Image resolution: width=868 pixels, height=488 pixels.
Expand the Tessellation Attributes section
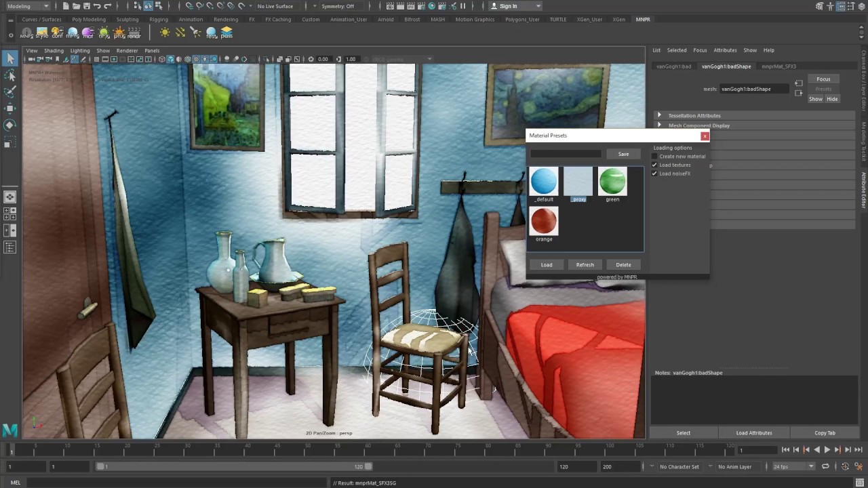tap(753, 116)
